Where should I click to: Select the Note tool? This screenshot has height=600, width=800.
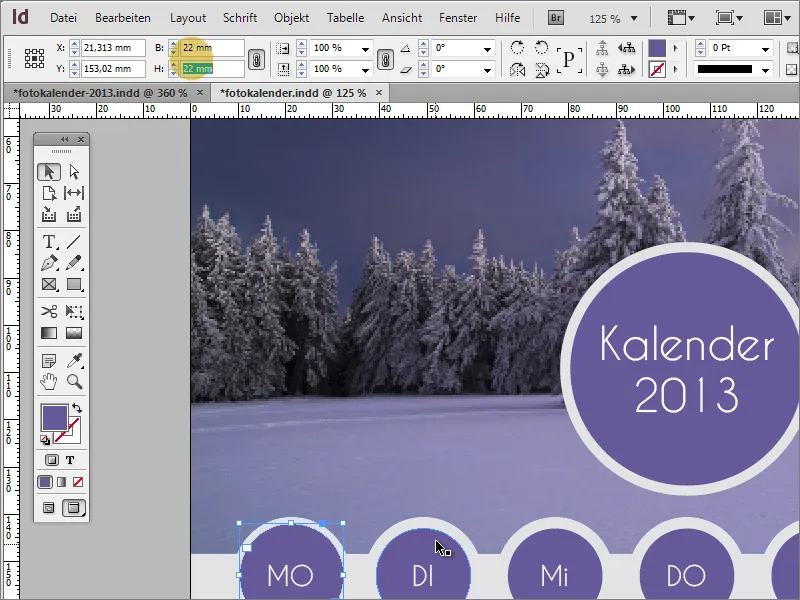pos(49,361)
